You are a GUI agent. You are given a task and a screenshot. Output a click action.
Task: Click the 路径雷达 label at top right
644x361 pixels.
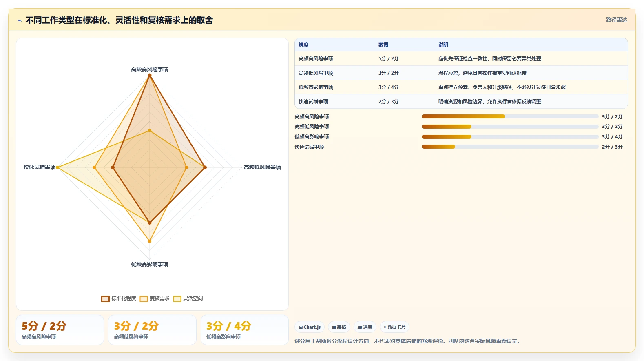tap(616, 20)
